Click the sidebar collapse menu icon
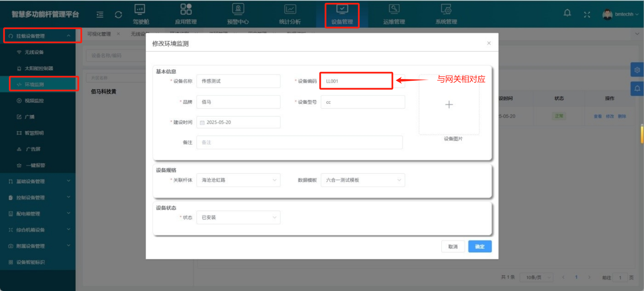 100,14
